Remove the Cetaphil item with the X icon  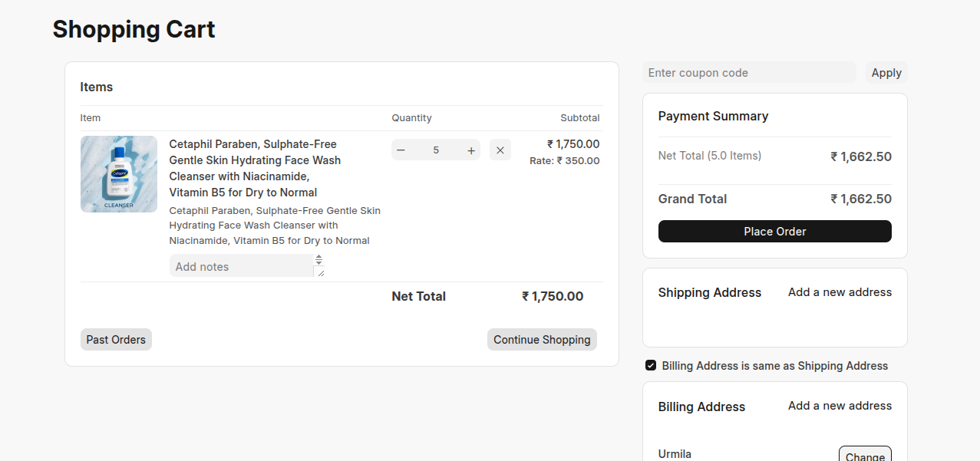(x=500, y=150)
